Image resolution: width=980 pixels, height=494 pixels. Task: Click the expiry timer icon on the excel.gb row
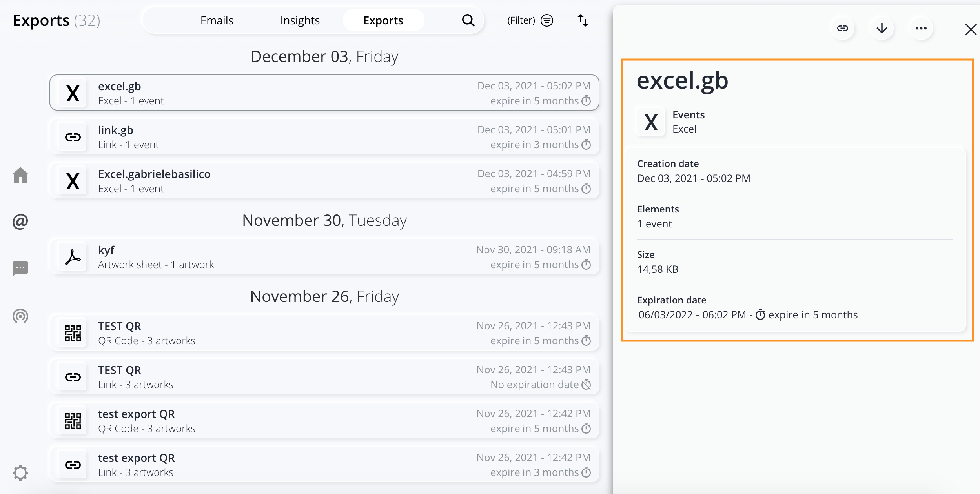pyautogui.click(x=586, y=101)
